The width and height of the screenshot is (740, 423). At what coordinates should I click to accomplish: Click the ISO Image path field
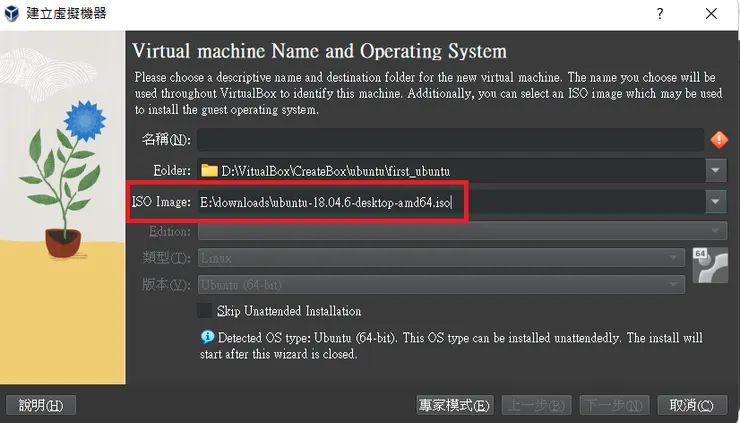(452, 202)
